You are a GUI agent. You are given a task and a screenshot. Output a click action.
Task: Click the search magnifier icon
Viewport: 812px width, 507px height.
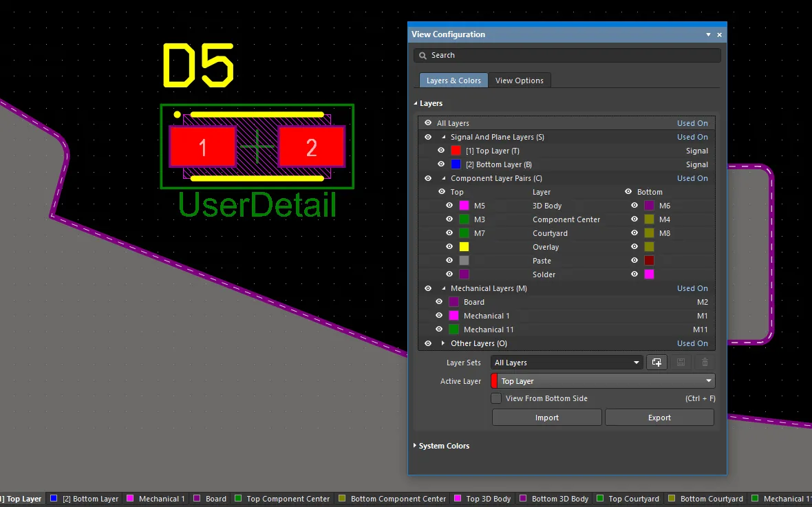(x=423, y=56)
